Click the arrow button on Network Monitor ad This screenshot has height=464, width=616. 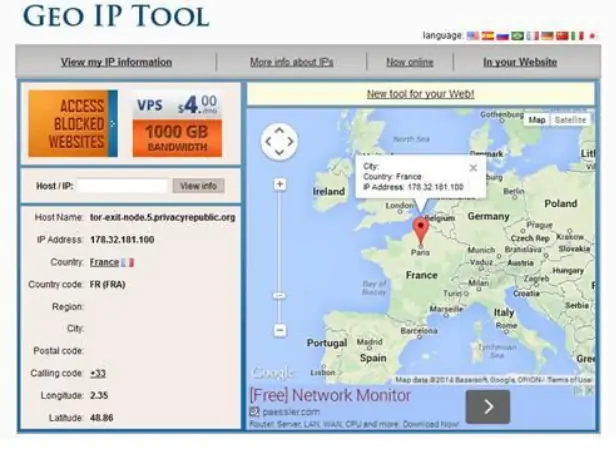click(488, 407)
